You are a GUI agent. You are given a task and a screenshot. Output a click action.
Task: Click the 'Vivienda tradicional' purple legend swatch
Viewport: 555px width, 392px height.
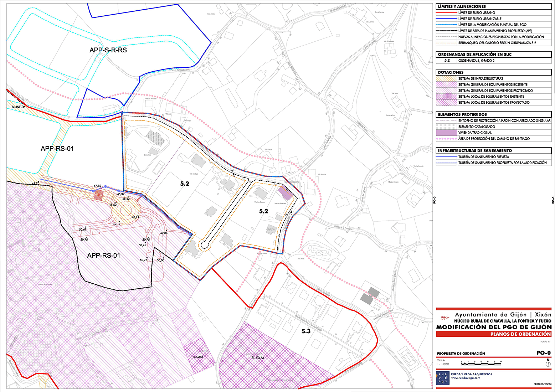point(447,133)
